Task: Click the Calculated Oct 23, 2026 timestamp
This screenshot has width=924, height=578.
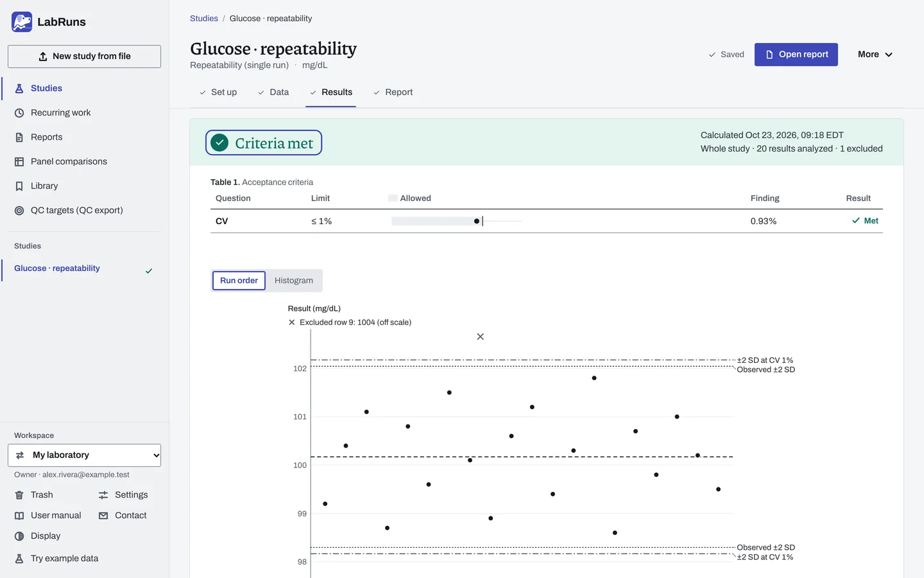Action: click(x=772, y=135)
